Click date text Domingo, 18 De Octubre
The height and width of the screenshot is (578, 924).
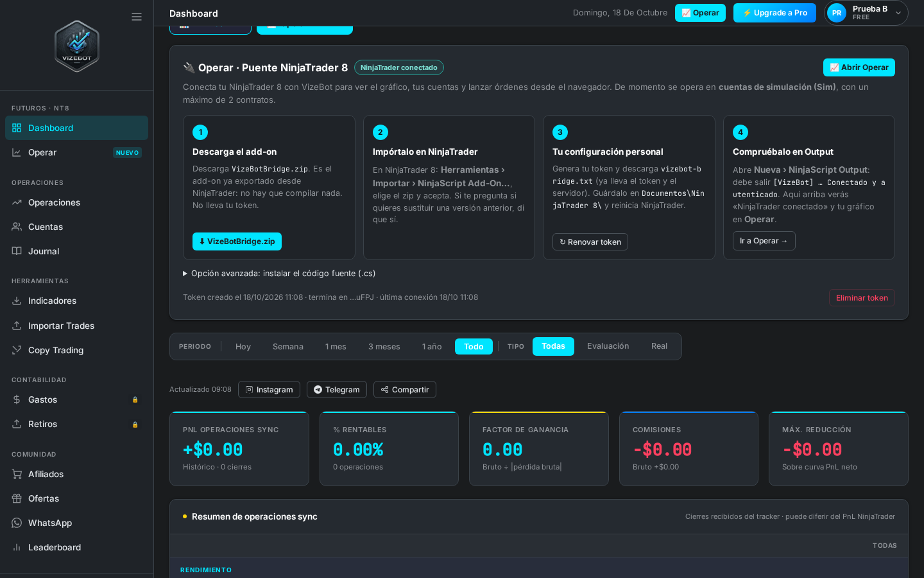click(620, 13)
